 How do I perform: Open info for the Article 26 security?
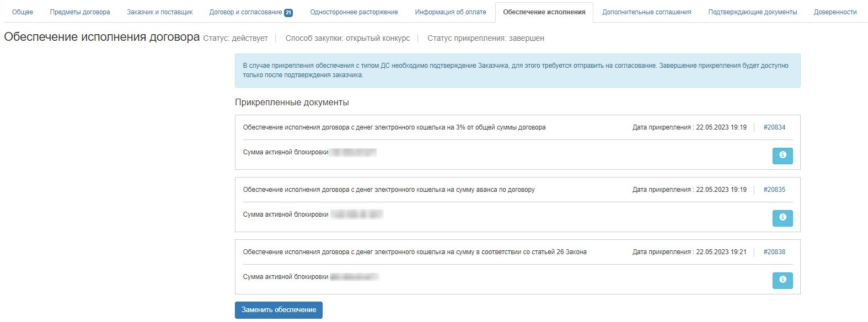tap(782, 281)
